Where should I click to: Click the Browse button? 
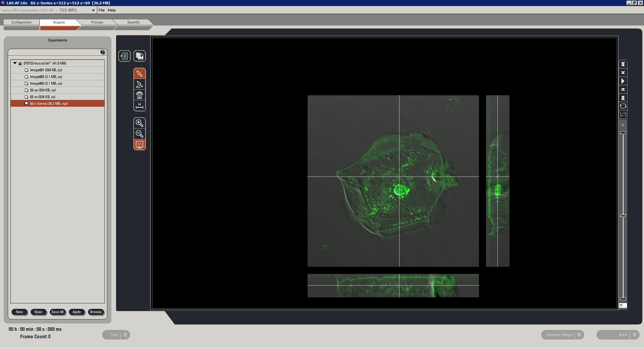click(x=96, y=312)
